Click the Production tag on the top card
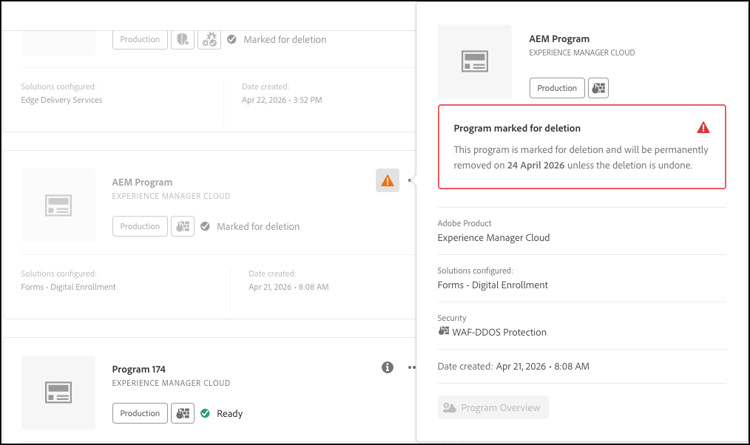This screenshot has height=445, width=750. click(140, 39)
